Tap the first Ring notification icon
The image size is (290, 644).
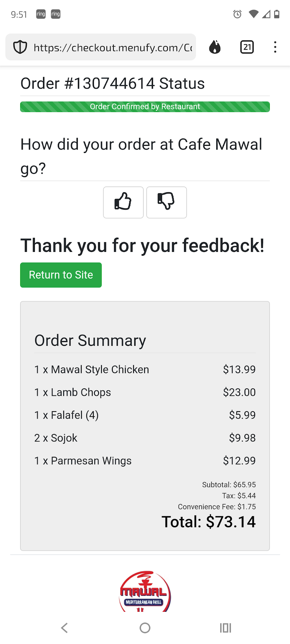[x=41, y=14]
